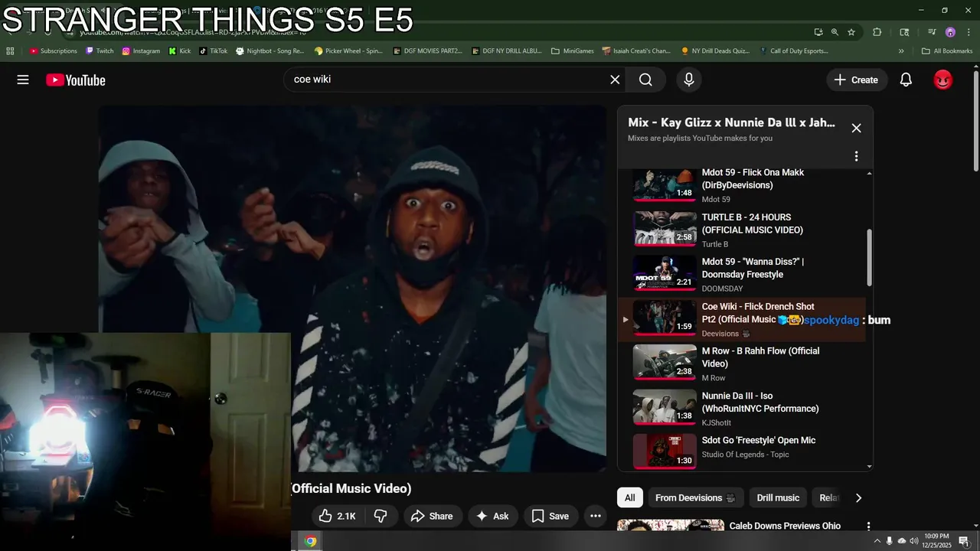
Task: Start voice search with the microphone
Action: [689, 80]
